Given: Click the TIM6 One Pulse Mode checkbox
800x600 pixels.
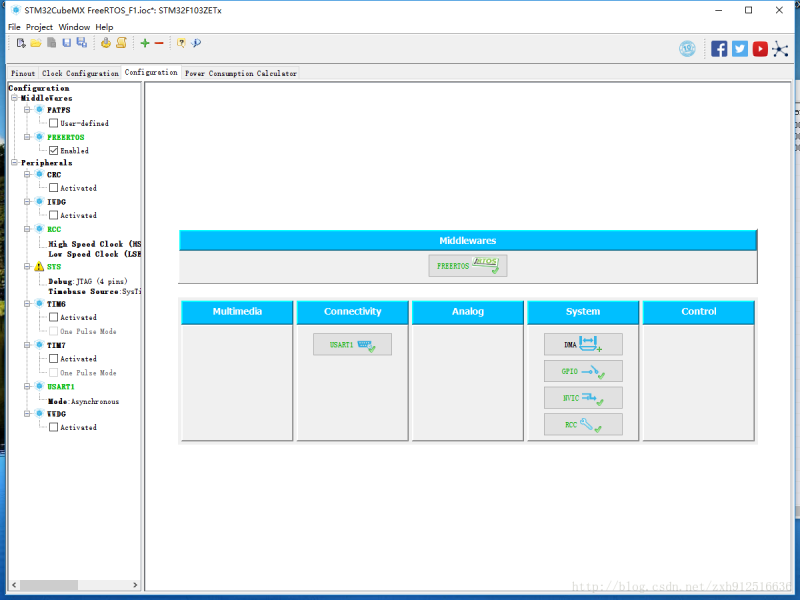Looking at the screenshot, I should point(54,331).
